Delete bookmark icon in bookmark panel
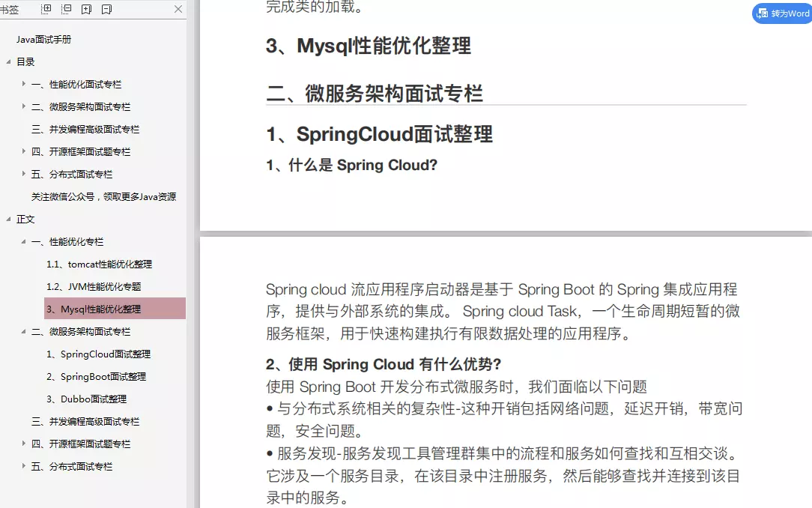This screenshot has height=508, width=812. [106, 9]
